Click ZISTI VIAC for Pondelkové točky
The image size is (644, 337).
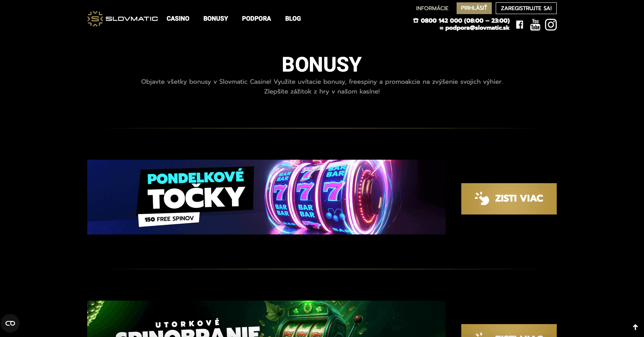[x=509, y=198]
